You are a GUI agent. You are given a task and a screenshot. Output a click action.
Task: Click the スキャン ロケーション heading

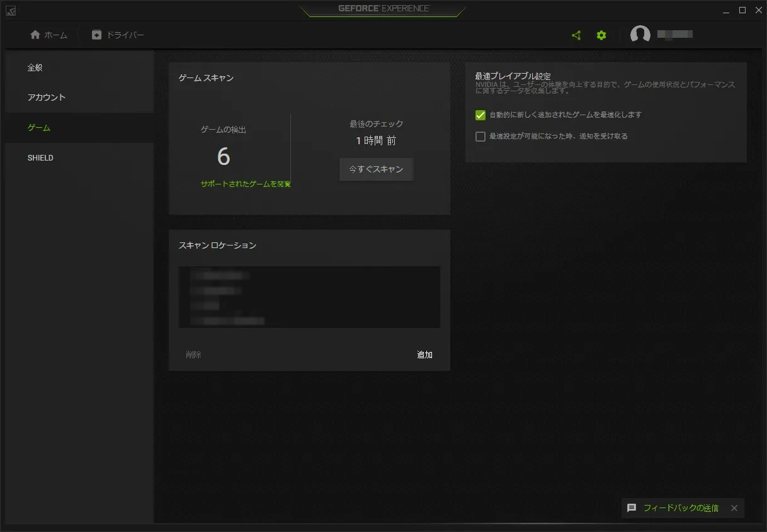(217, 246)
